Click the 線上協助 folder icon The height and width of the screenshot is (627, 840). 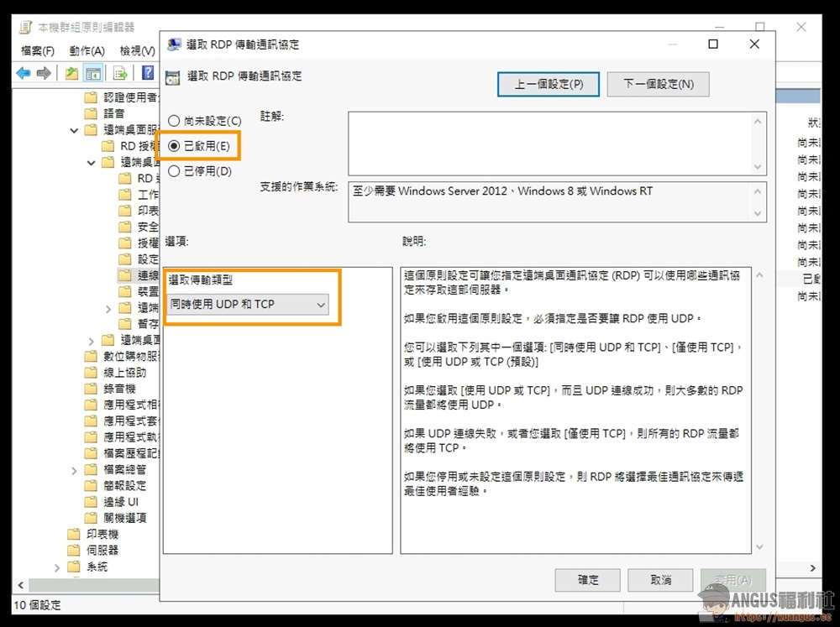click(91, 373)
